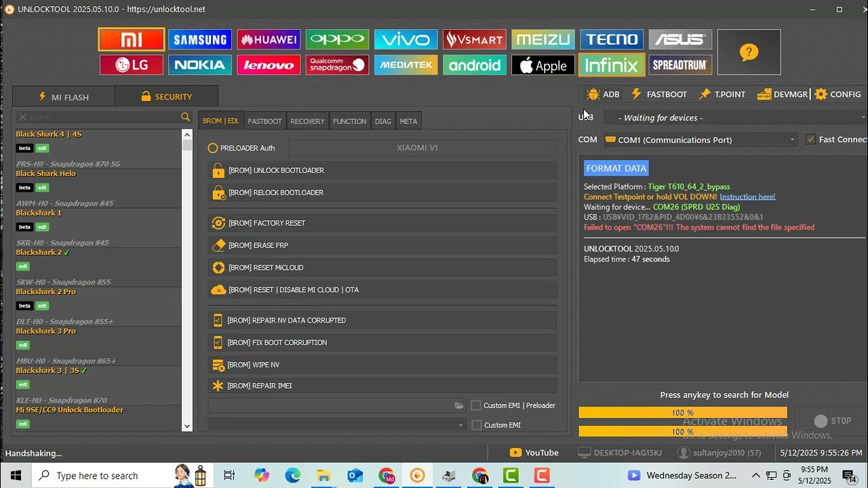Image resolution: width=868 pixels, height=488 pixels.
Task: Run [BROM] RESET MiCLOUD
Action: [382, 268]
